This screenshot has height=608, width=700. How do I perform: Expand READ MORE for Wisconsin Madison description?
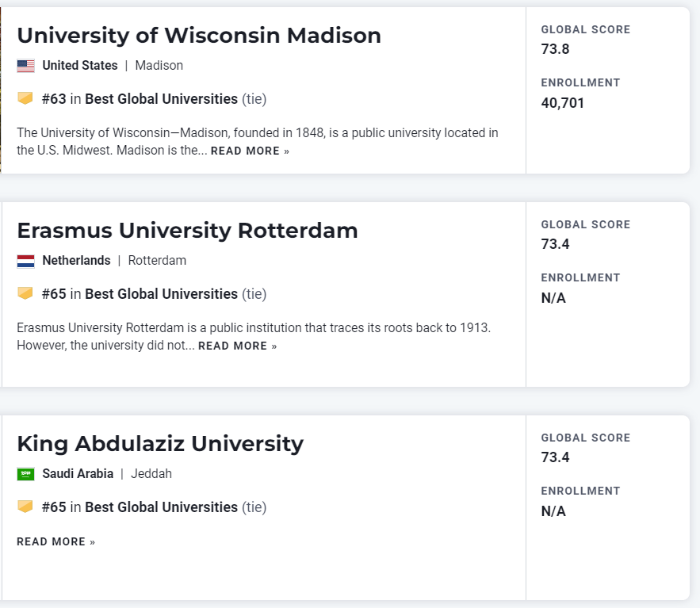[x=250, y=151]
